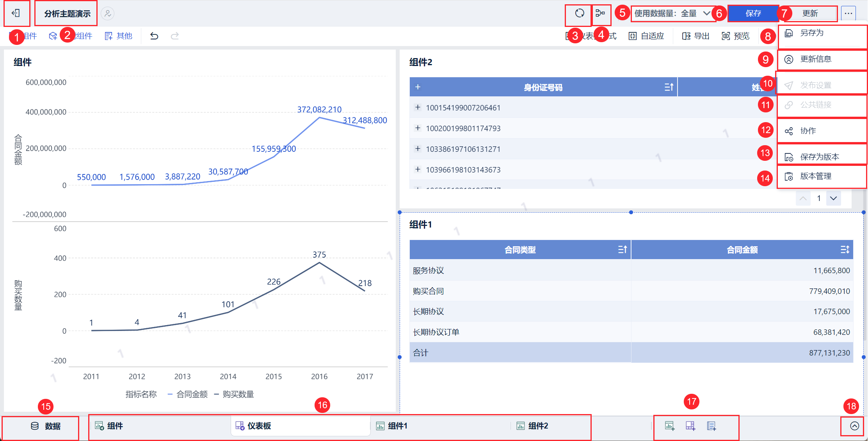Image resolution: width=868 pixels, height=441 pixels.
Task: Choose 另存为 in the menu
Action: point(823,33)
